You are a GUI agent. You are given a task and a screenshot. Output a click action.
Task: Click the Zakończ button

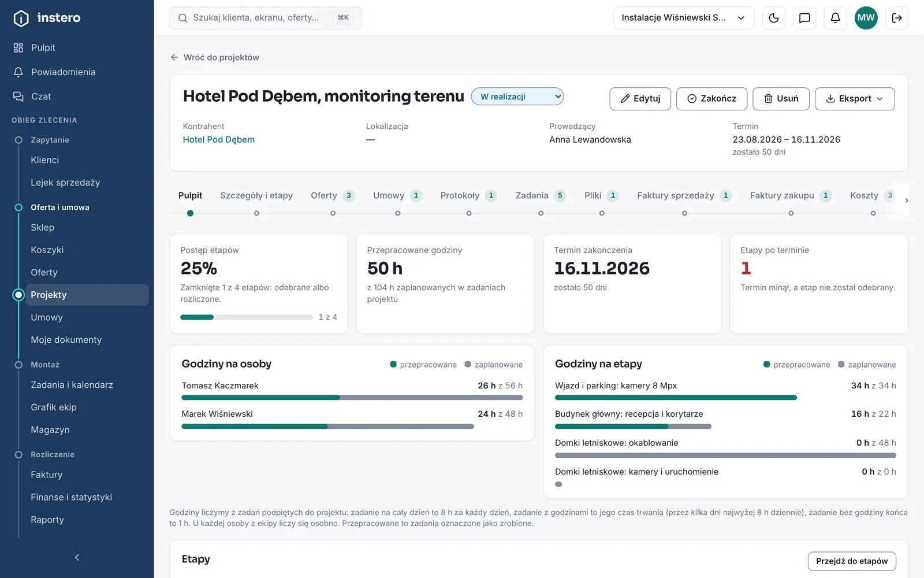tap(711, 99)
